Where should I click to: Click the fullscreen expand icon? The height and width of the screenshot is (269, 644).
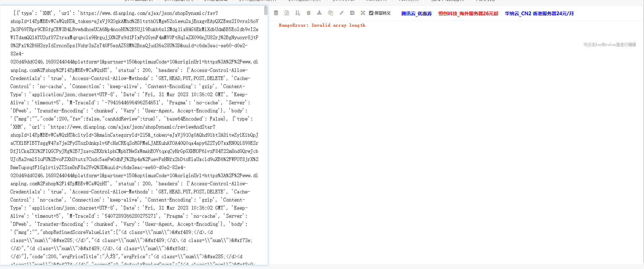click(x=363, y=13)
